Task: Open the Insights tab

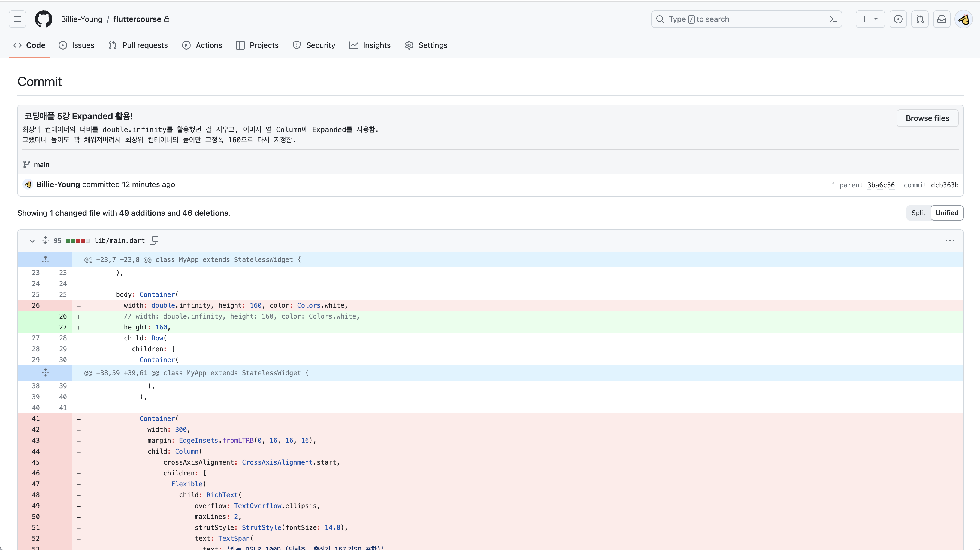Action: click(x=370, y=45)
